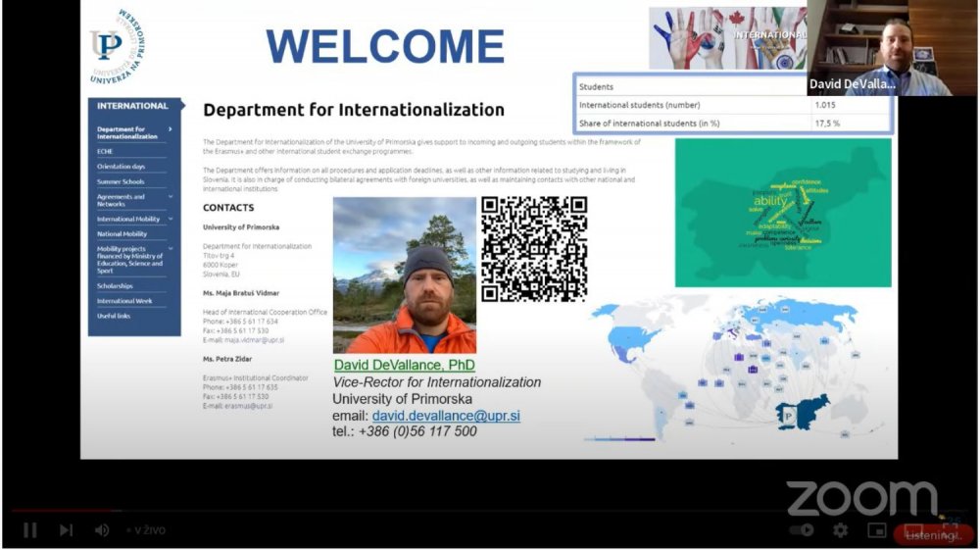Toggle the autoplay switch
Screen dimensions: 980x550
pyautogui.click(x=802, y=530)
